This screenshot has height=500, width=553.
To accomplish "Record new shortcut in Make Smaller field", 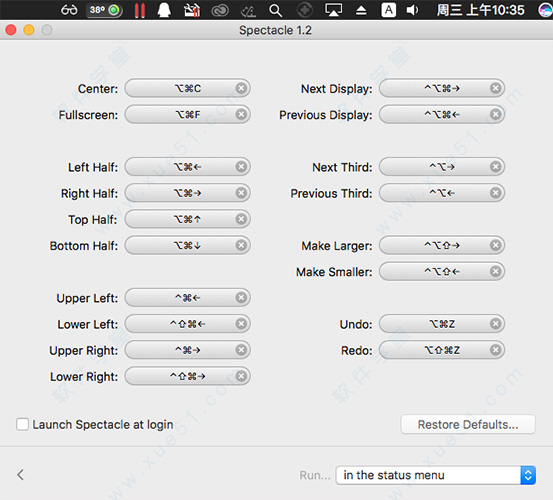I will coord(442,272).
